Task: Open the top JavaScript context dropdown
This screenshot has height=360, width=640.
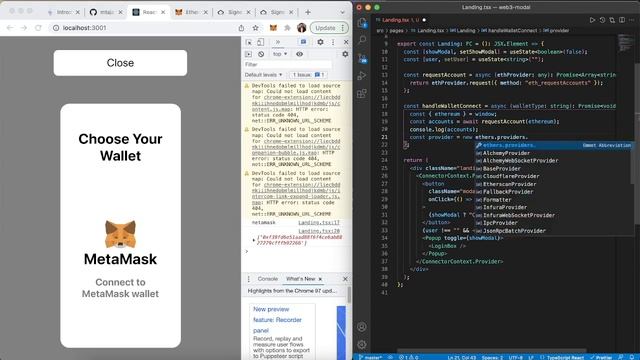Action: click(x=280, y=54)
